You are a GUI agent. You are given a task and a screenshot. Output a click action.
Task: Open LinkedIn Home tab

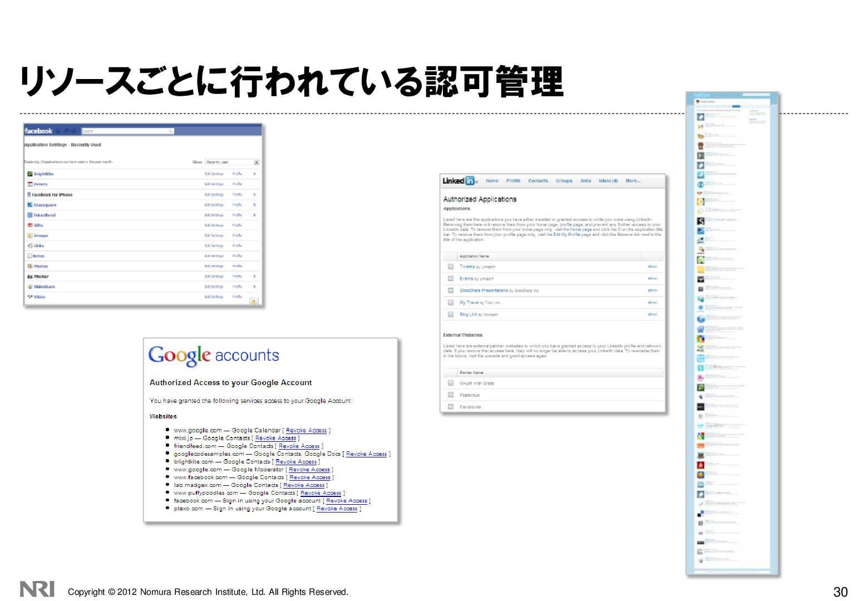tap(492, 181)
